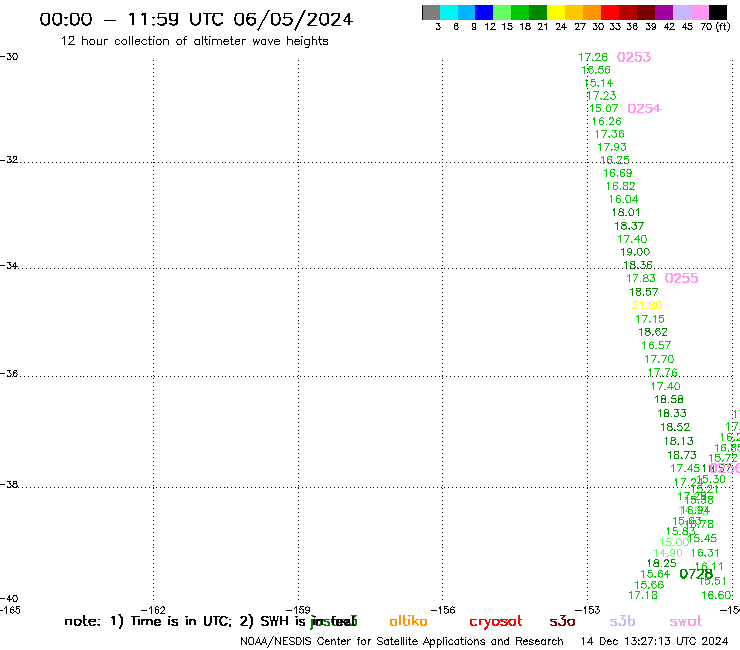Click the 18.01 wave height value
The height and width of the screenshot is (650, 740).
point(626,212)
